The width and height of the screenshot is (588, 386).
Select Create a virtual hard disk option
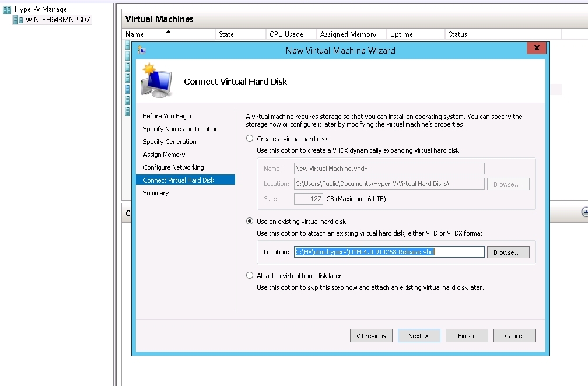[250, 139]
